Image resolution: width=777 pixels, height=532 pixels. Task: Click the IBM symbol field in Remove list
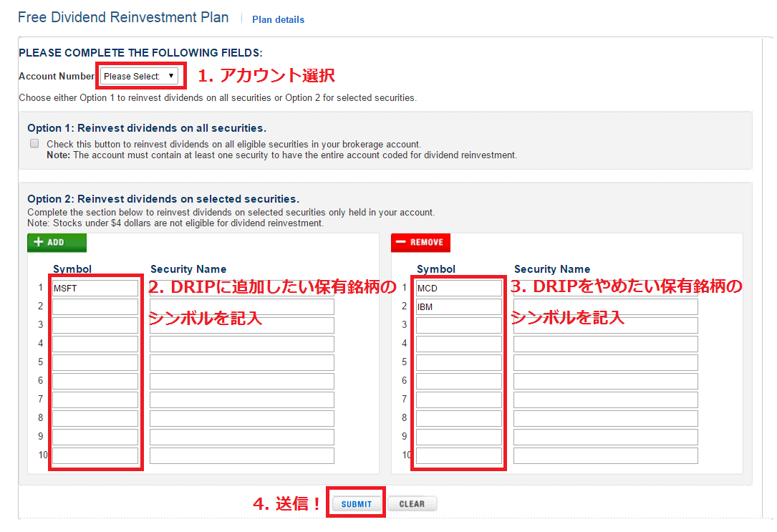click(x=459, y=307)
